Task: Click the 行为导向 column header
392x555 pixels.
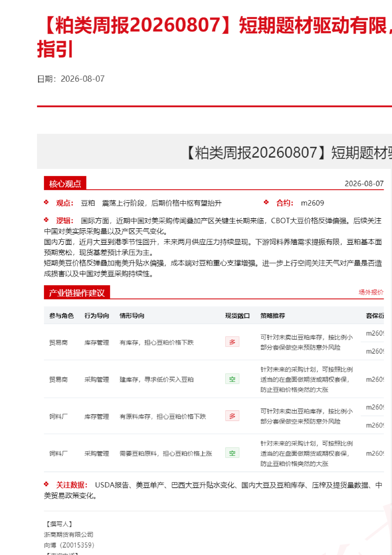Action: point(97,316)
